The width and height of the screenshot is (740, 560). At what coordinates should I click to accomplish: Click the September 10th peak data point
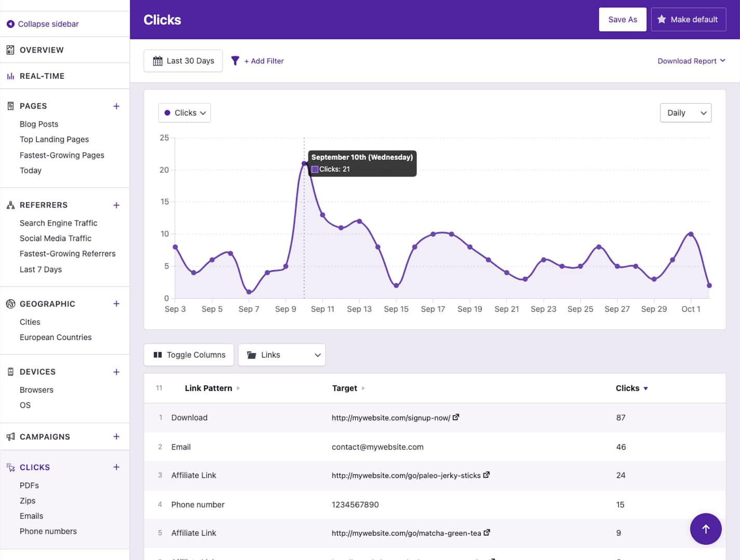pos(304,164)
